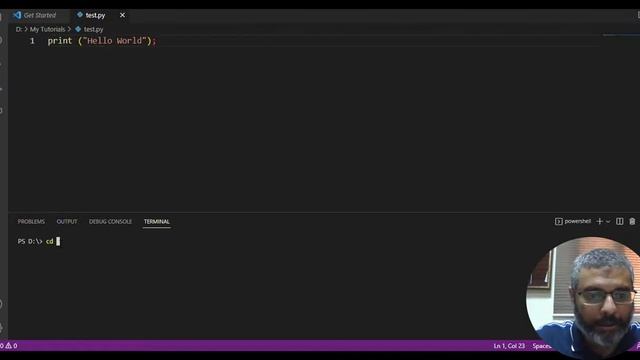Kill terminal with the trash icon

pyautogui.click(x=632, y=221)
